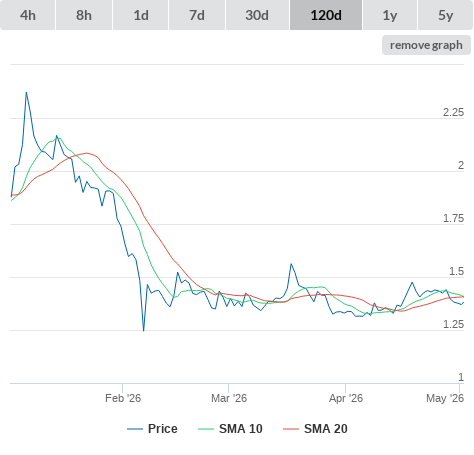
Task: Click the green SMA 10 legend marker
Action: 206,429
